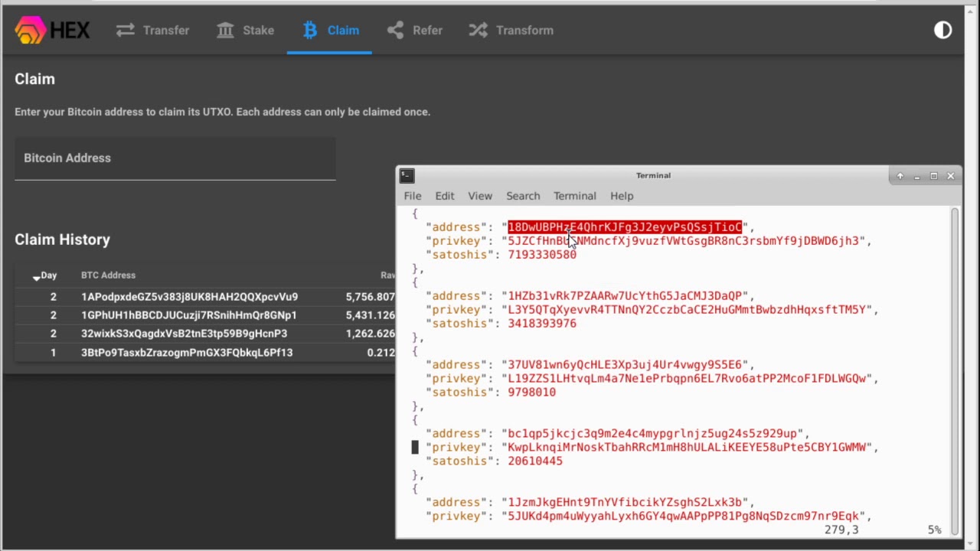Click address 1HZb31vRk7PZAARw7UcYthG5JaCMJ3DaQP in Terminal
The height and width of the screenshot is (551, 980).
point(625,296)
